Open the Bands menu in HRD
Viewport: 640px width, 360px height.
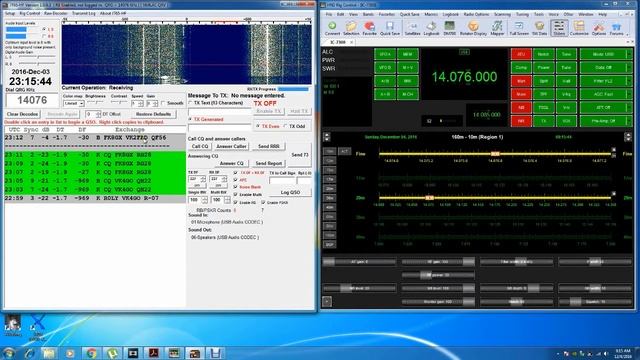coord(368,14)
